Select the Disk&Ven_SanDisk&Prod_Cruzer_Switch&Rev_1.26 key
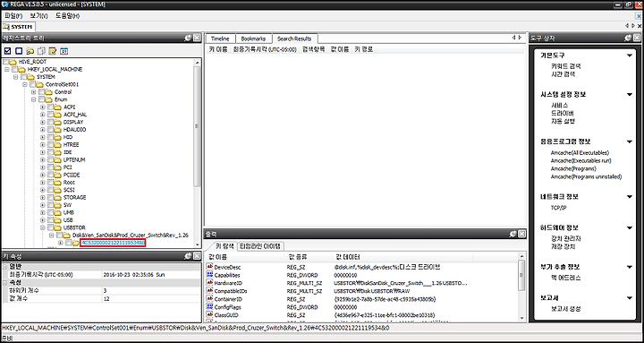Screen dimensions: 644x343 pos(131,236)
